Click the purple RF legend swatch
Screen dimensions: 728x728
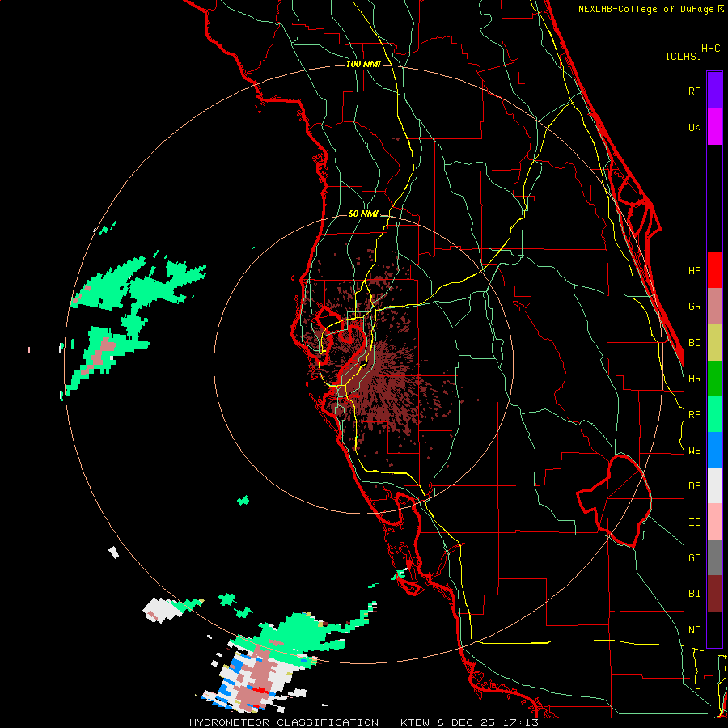tap(714, 90)
